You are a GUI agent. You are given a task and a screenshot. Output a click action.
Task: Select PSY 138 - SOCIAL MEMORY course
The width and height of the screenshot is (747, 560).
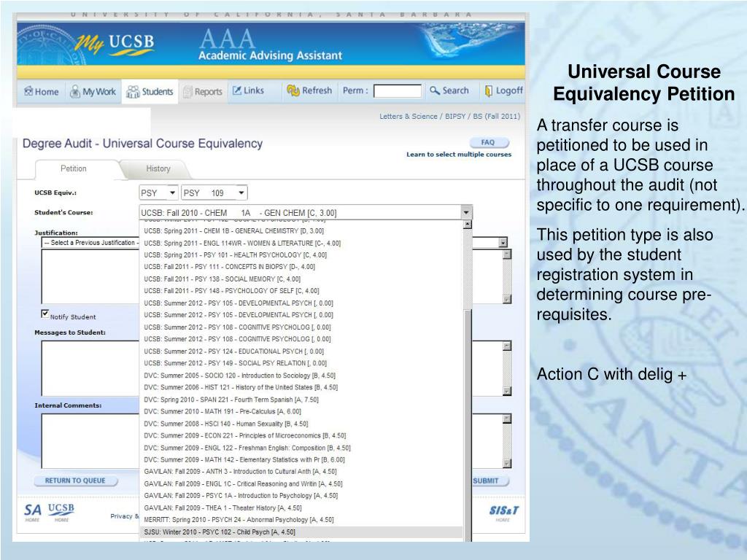point(301,279)
